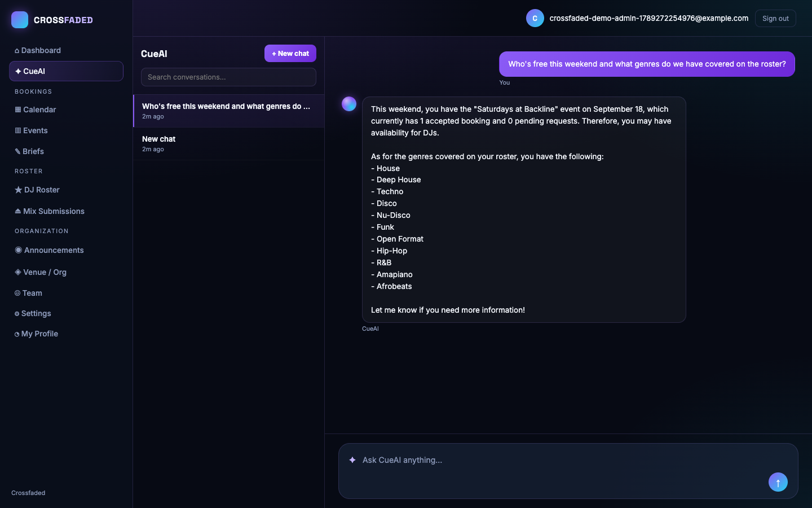
Task: Start a new chat with + New chat
Action: pyautogui.click(x=290, y=54)
